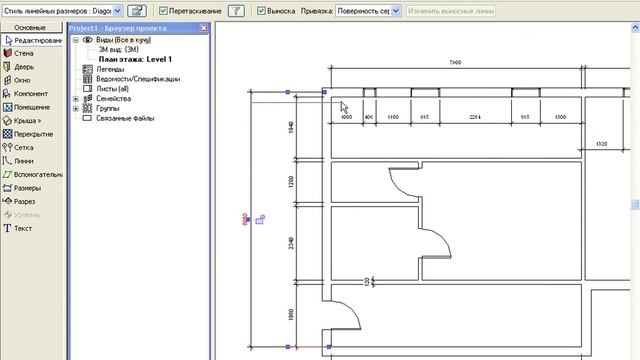Select the Разрез section tool
Image resolution: width=640 pixels, height=360 pixels.
click(x=19, y=202)
